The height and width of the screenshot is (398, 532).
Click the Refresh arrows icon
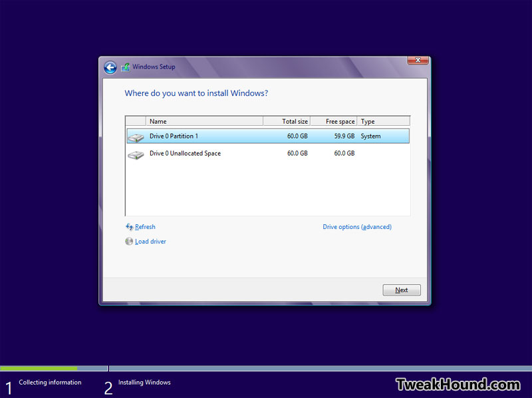coord(129,227)
